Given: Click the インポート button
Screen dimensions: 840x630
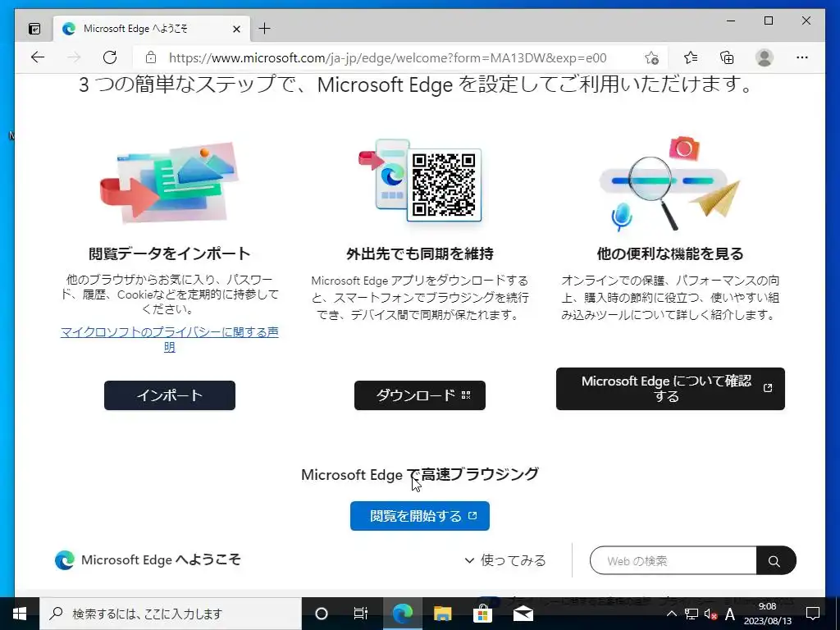Looking at the screenshot, I should [169, 395].
